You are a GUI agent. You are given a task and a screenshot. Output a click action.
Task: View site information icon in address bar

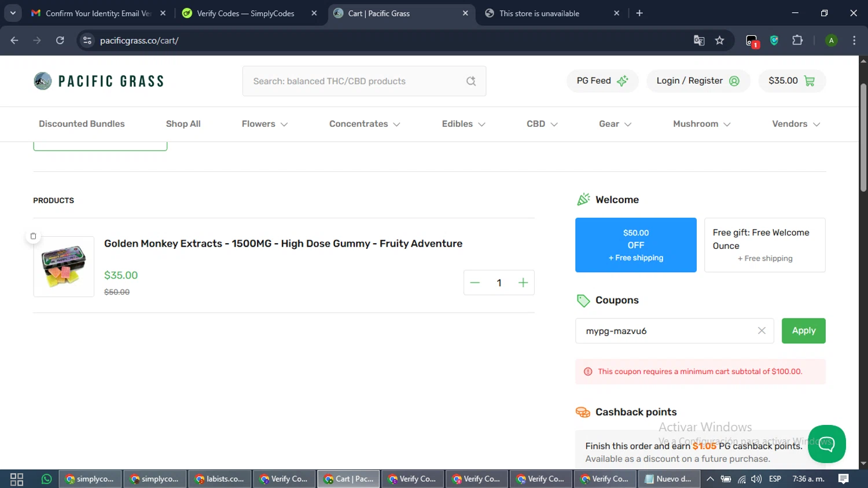pos(87,41)
